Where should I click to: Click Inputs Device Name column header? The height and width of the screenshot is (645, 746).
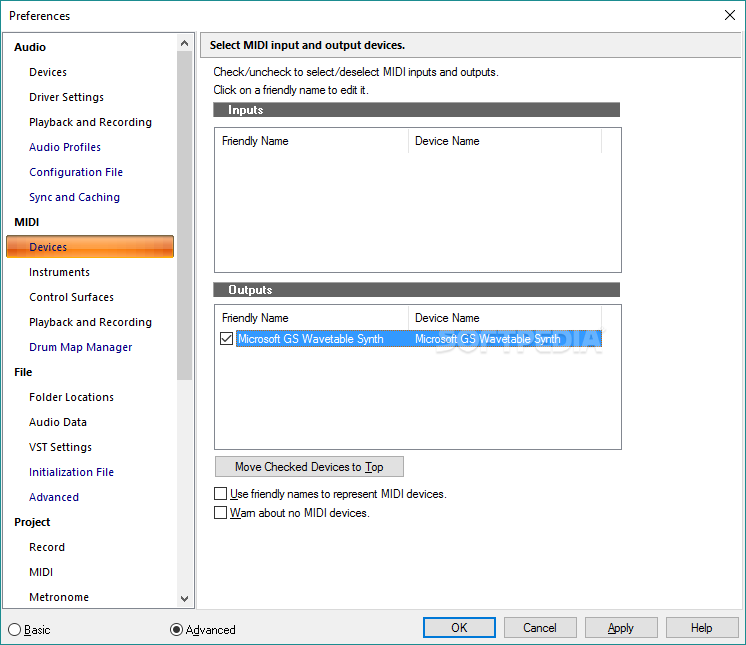tap(505, 141)
